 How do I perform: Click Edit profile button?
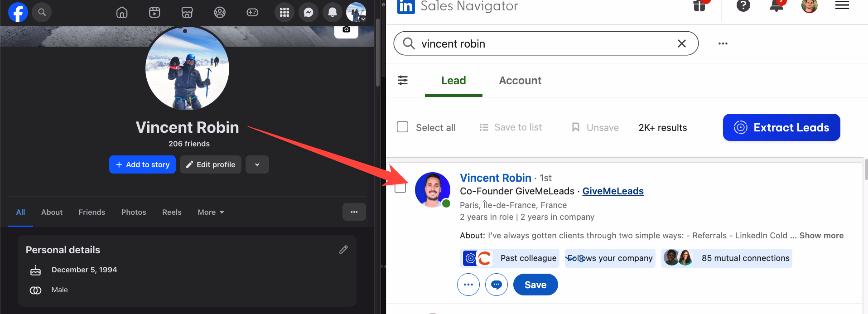(211, 164)
